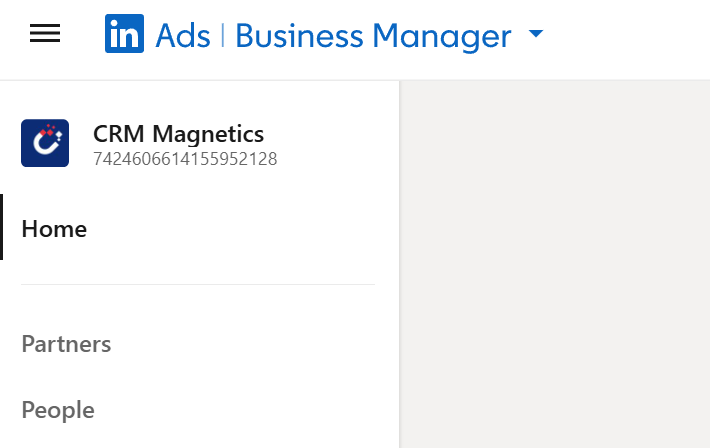
Task: Click the vertical separator after "Ads"
Action: pyautogui.click(x=223, y=36)
